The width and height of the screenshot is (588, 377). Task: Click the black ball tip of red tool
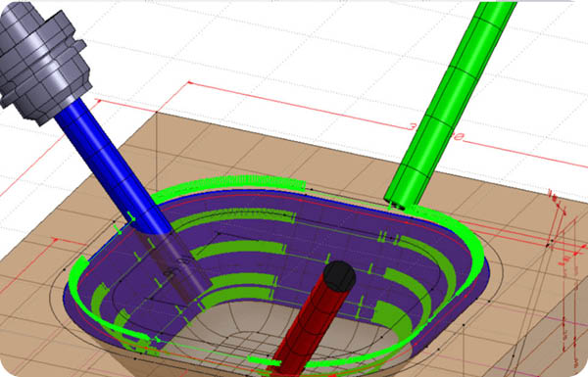pyautogui.click(x=339, y=276)
